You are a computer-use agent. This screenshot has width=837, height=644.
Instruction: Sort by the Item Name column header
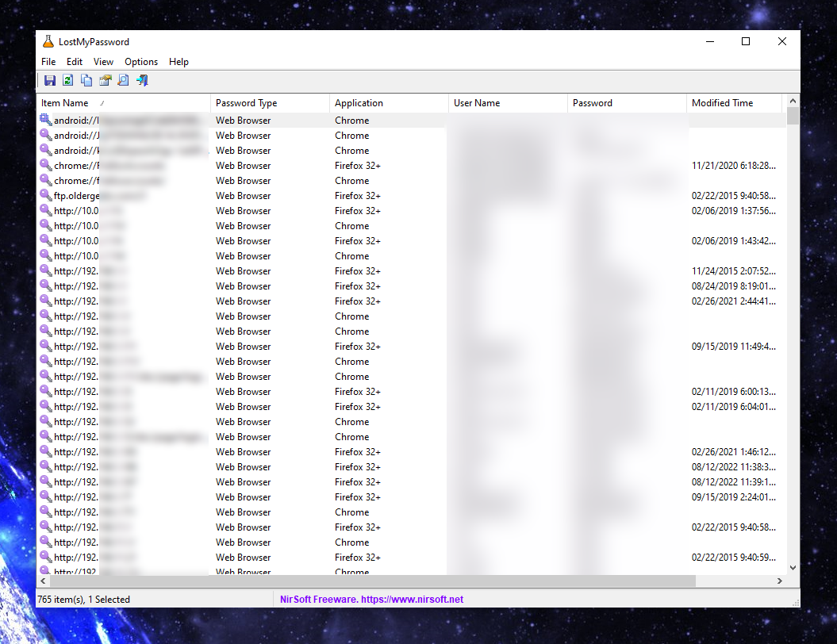123,103
